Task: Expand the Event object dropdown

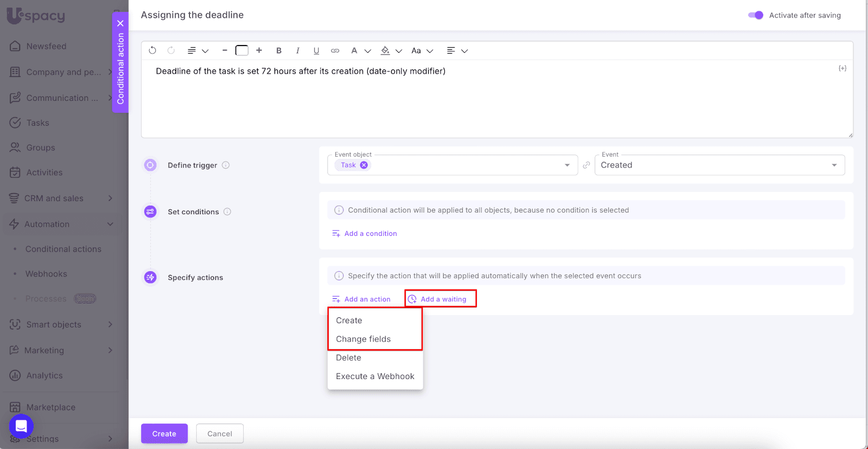Action: click(567, 165)
